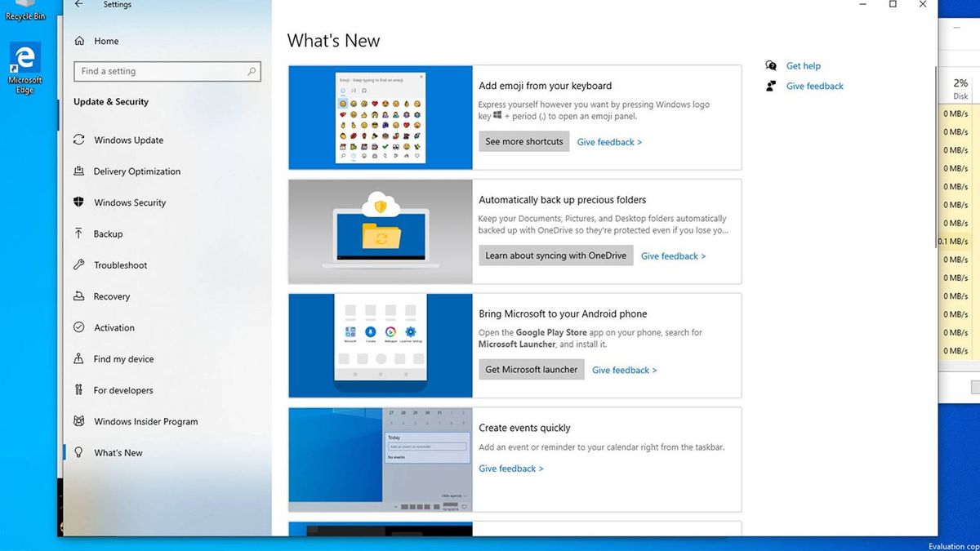Click the Windows Security shield icon
This screenshot has height=551, width=980.
point(79,202)
